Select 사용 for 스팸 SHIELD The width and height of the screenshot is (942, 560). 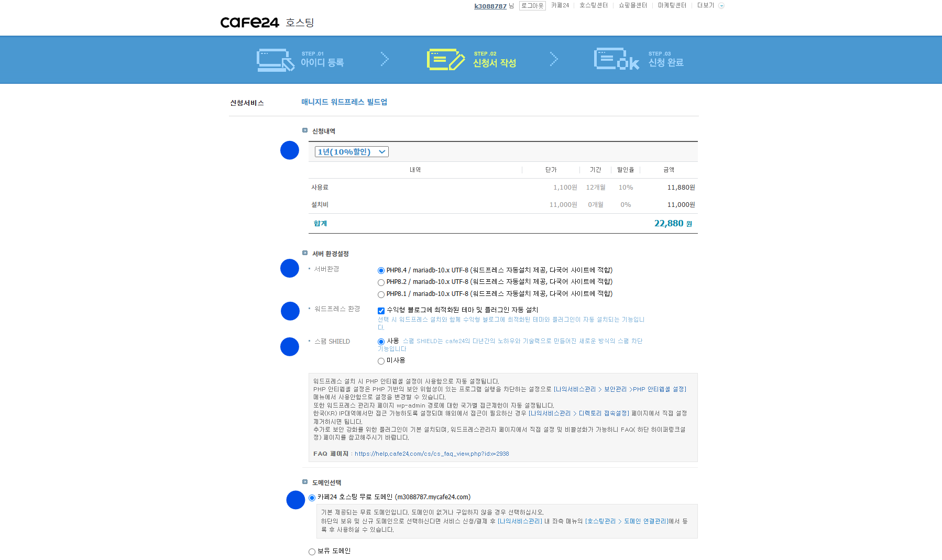click(x=381, y=342)
